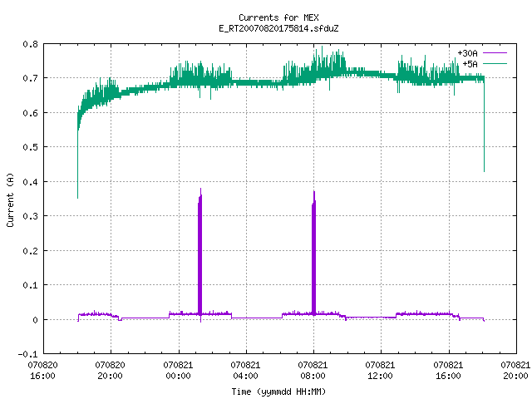Click the +5A legend label
The image size is (532, 399).
470,64
